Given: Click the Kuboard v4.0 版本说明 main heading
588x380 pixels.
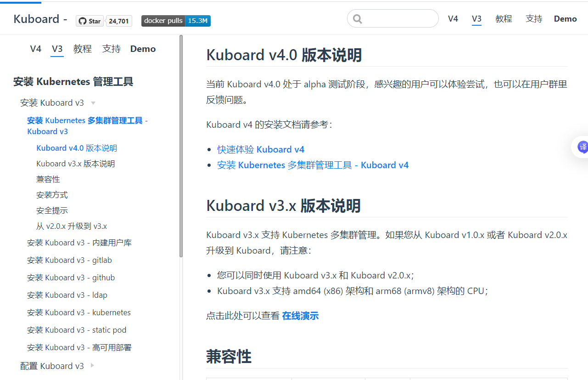Looking at the screenshot, I should (284, 55).
